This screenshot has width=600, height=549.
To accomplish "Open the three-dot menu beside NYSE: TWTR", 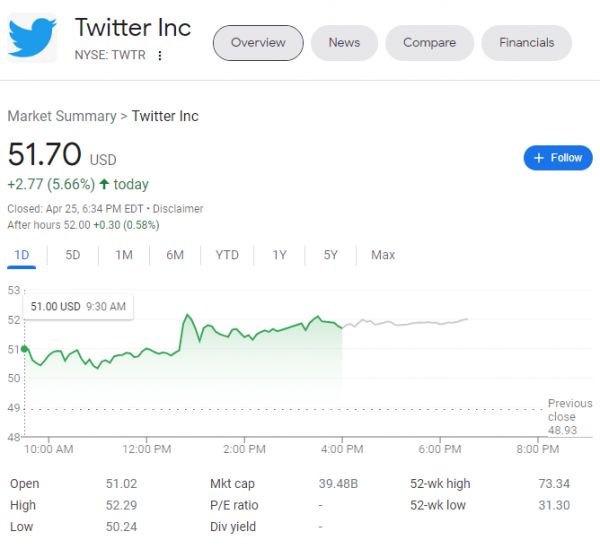I will pos(160,55).
